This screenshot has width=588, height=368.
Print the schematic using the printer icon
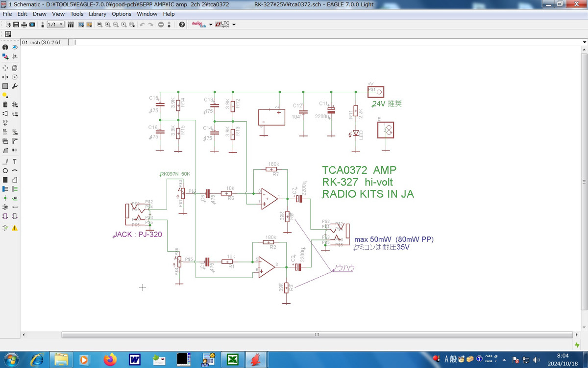click(24, 25)
